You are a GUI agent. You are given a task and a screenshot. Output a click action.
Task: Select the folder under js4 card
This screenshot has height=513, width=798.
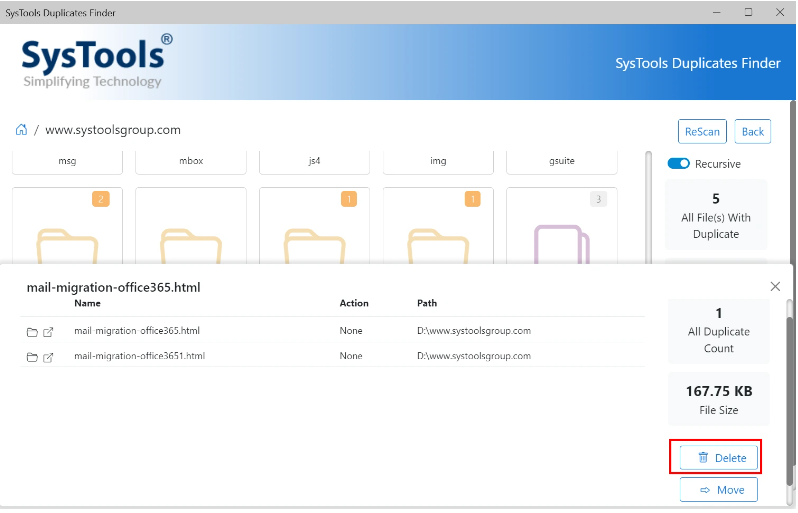coord(315,225)
